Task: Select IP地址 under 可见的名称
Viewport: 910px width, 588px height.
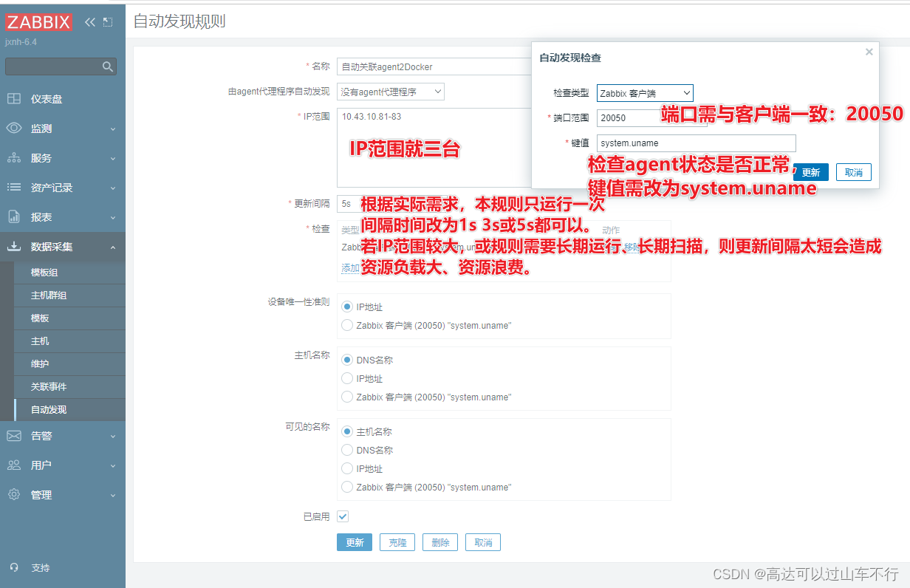Action: click(347, 468)
